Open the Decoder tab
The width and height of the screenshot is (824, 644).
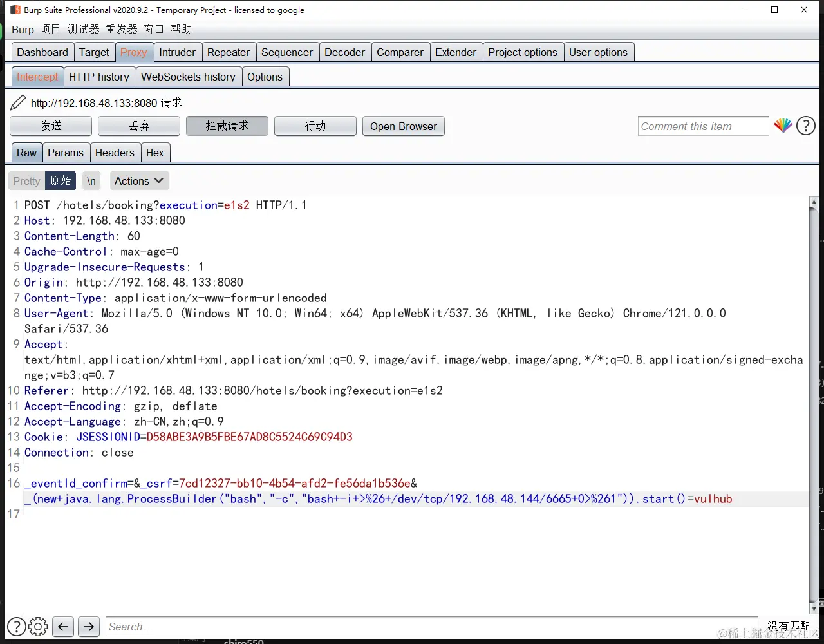tap(345, 52)
